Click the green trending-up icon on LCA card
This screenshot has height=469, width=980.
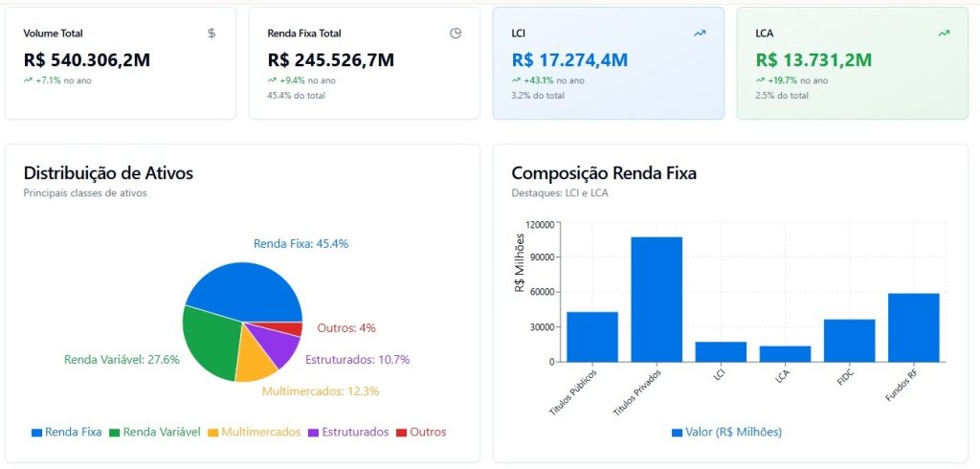944,33
